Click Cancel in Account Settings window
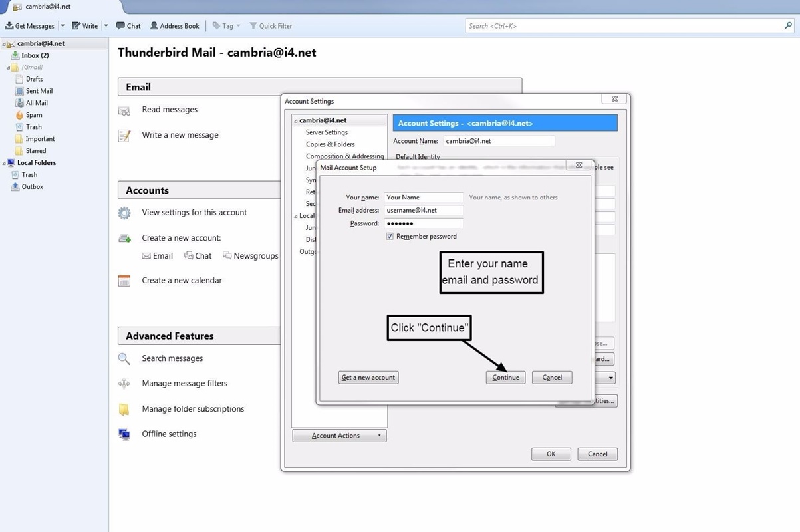The image size is (800, 532). [598, 454]
